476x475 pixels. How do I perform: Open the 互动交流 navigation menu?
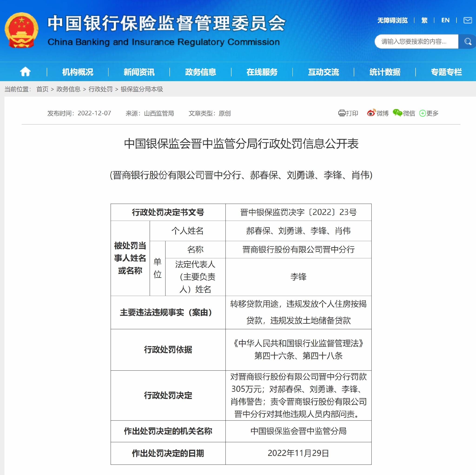pos(324,72)
